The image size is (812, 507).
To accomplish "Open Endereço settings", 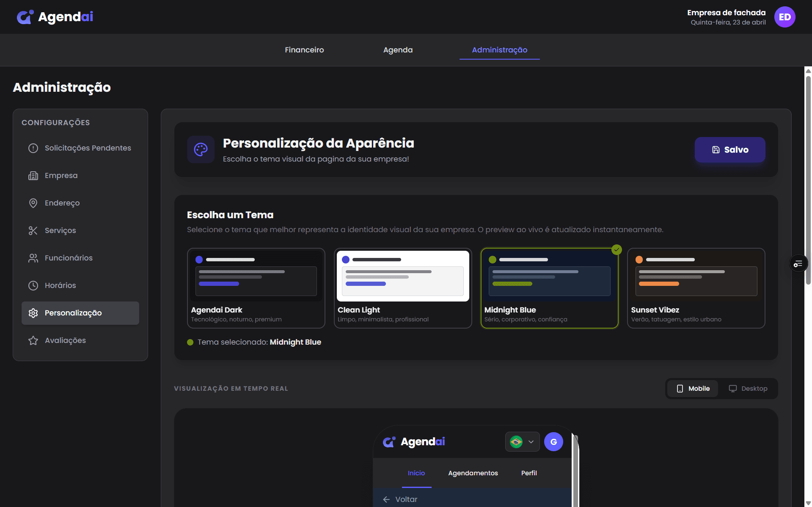I will 80,203.
